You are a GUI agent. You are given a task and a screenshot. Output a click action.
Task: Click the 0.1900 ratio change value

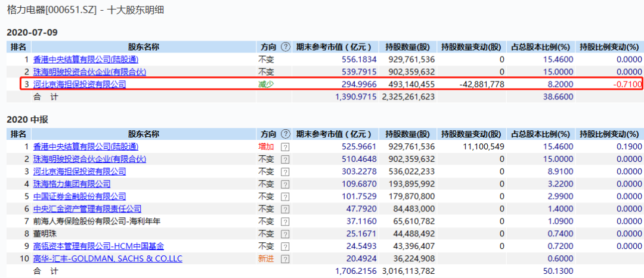pyautogui.click(x=629, y=146)
